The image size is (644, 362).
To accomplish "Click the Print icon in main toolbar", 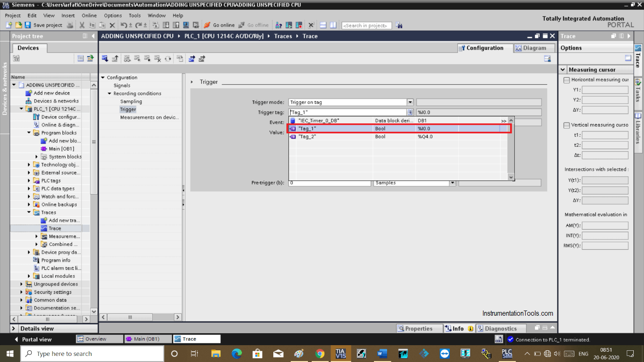I will pyautogui.click(x=70, y=25).
